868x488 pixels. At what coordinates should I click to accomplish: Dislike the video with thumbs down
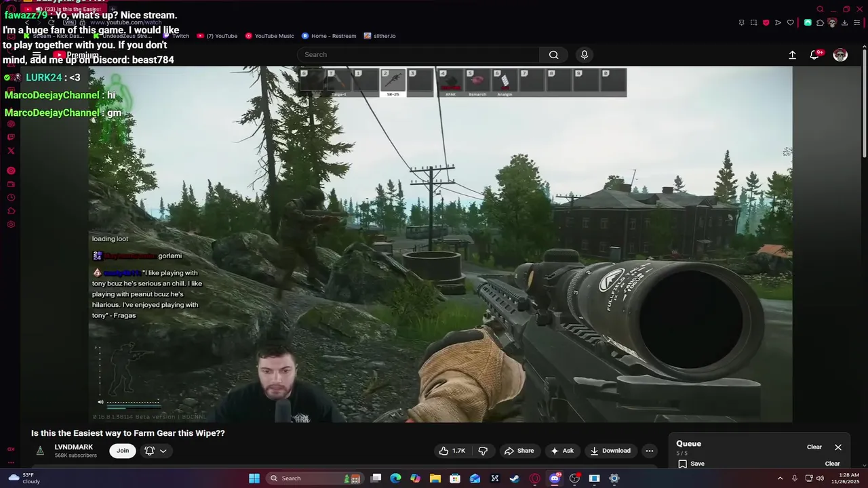point(484,451)
